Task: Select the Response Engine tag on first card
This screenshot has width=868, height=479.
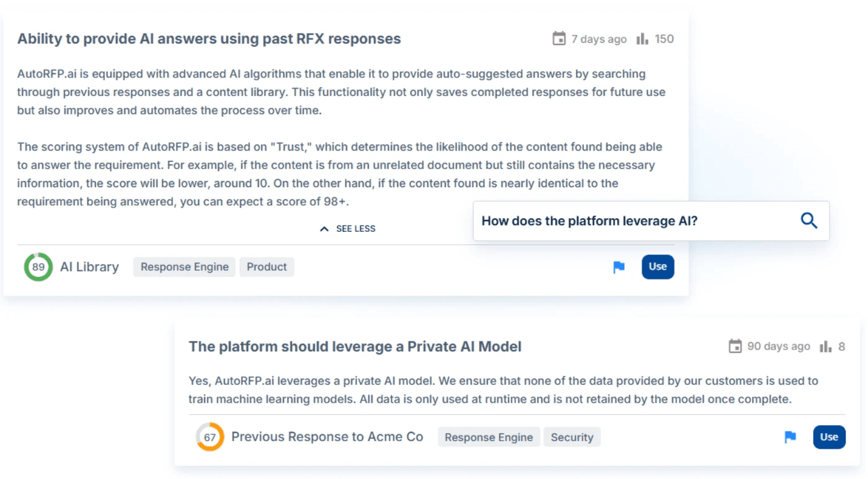Action: [184, 266]
